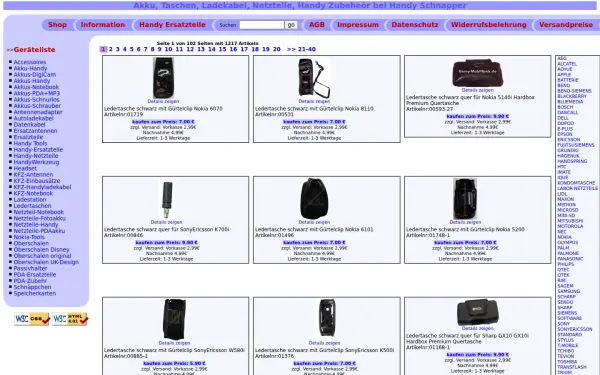Open the Information menu tab

103,25
